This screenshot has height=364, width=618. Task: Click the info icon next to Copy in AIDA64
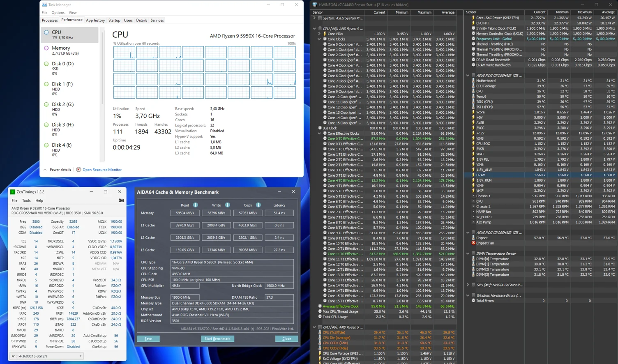coord(258,205)
